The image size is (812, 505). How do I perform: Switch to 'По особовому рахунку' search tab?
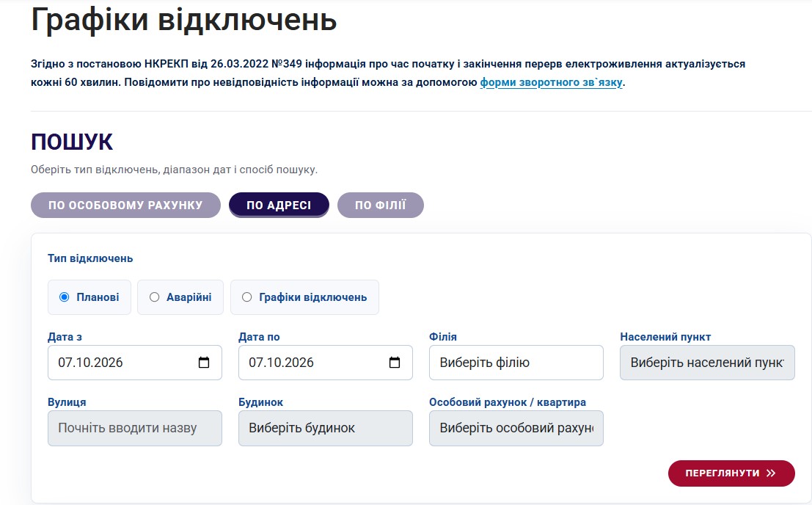point(126,205)
